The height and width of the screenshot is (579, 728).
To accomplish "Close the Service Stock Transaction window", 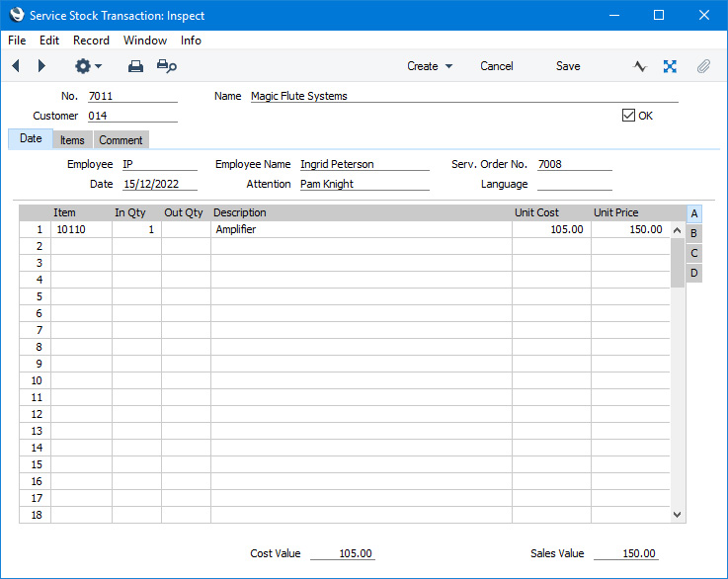I will 704,15.
